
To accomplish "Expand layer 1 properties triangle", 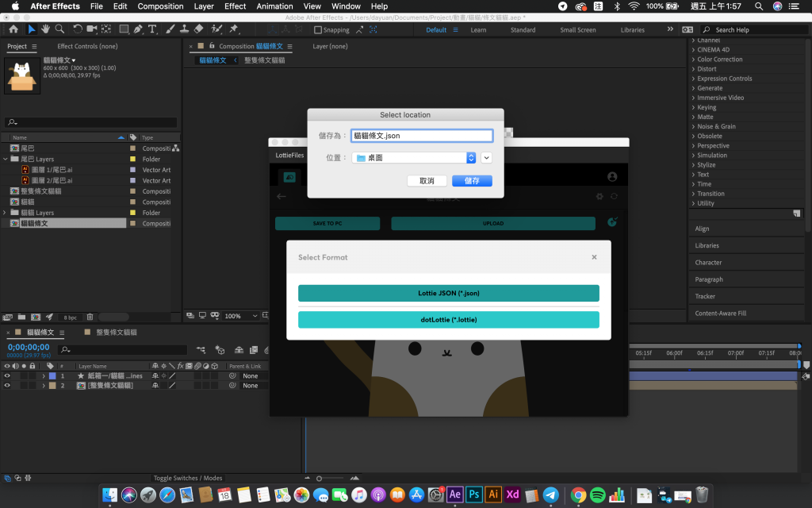I will pyautogui.click(x=44, y=375).
